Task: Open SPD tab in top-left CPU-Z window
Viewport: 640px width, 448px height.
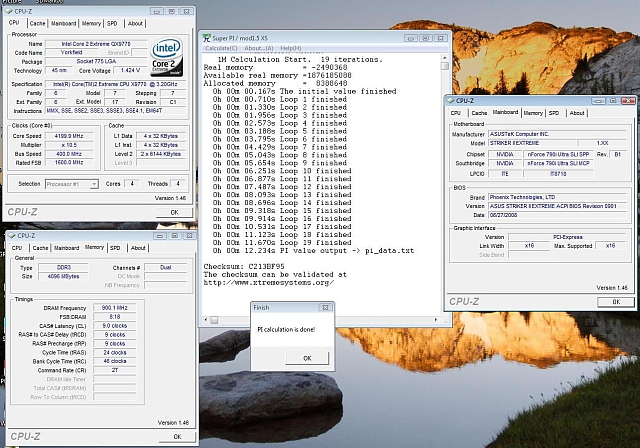Action: pos(112,24)
